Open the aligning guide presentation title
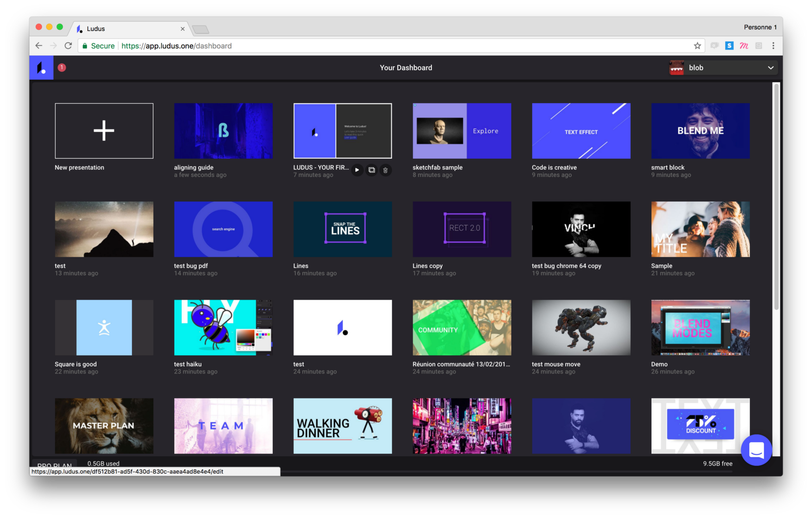 [193, 168]
